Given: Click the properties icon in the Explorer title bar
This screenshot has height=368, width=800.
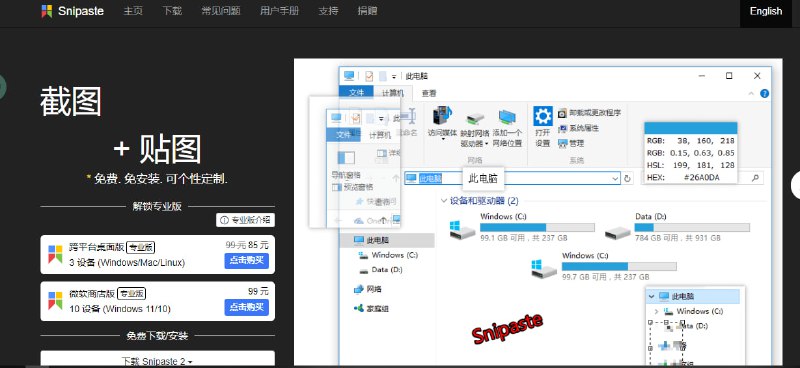Looking at the screenshot, I should point(369,76).
